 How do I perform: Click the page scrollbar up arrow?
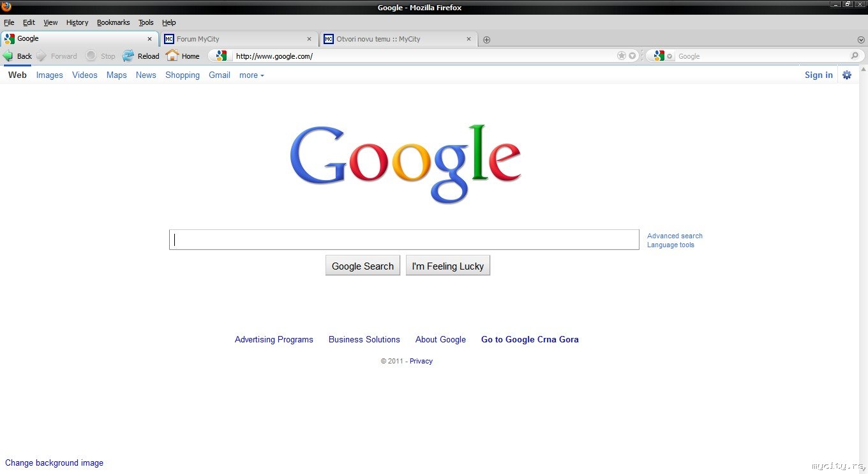[864, 69]
